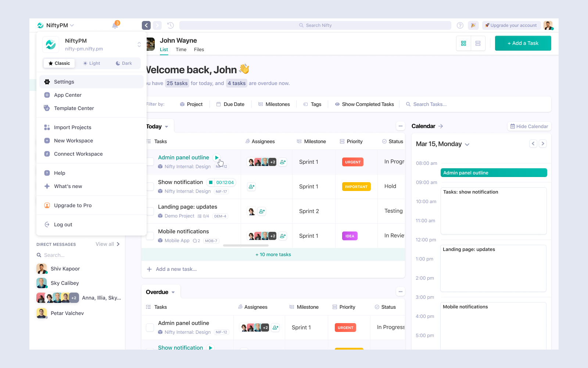Screen dimensions: 588x368
Task: Open history via the clock icon
Action: pos(170,25)
